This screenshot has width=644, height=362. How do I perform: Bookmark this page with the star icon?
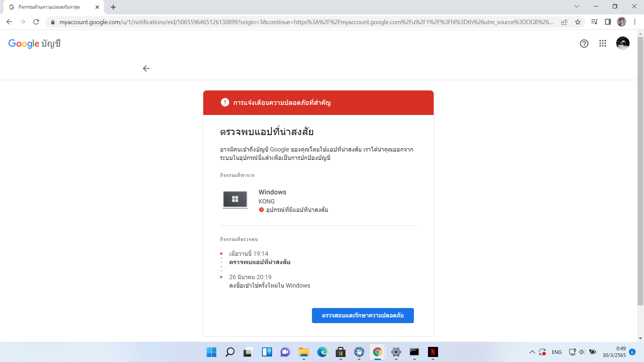coord(578,22)
